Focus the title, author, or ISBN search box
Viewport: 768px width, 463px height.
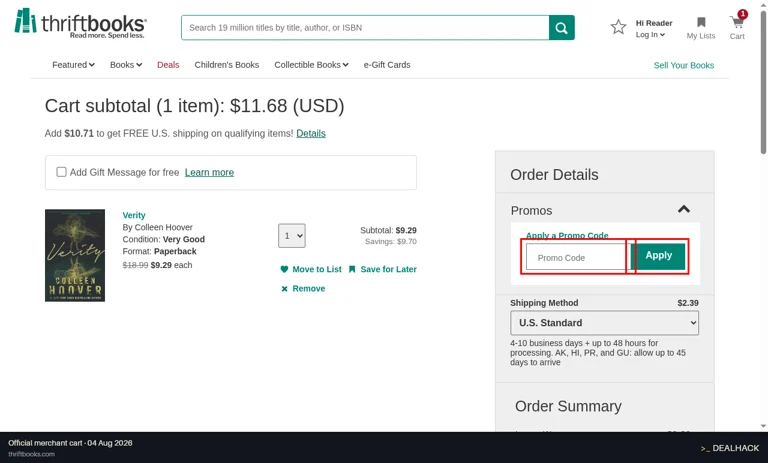pos(365,27)
